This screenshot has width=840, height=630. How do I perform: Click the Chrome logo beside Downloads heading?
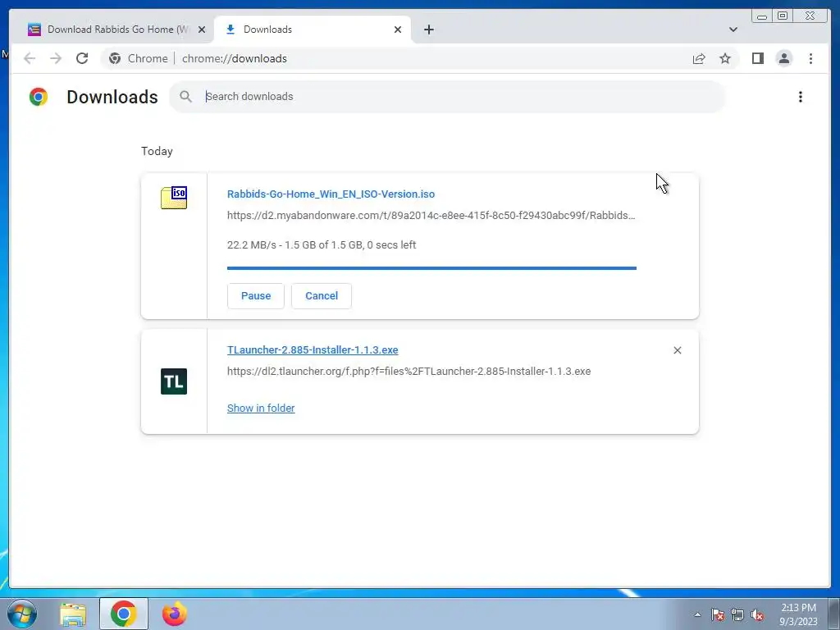[x=39, y=97]
